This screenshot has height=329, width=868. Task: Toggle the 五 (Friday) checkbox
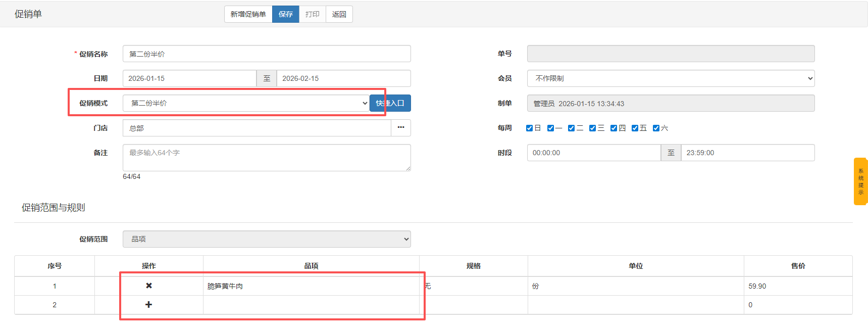[635, 128]
